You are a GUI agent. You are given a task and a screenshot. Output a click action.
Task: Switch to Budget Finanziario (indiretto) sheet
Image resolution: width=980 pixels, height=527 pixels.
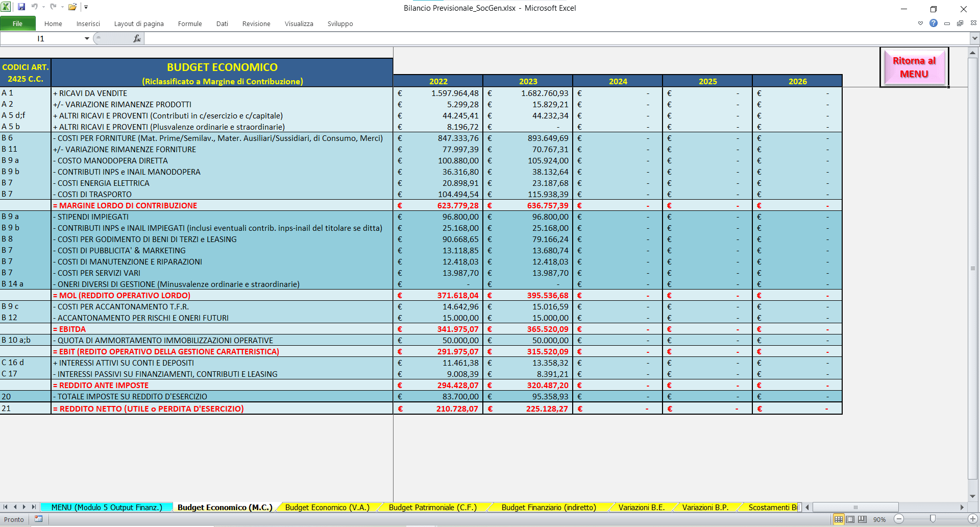[549, 507]
